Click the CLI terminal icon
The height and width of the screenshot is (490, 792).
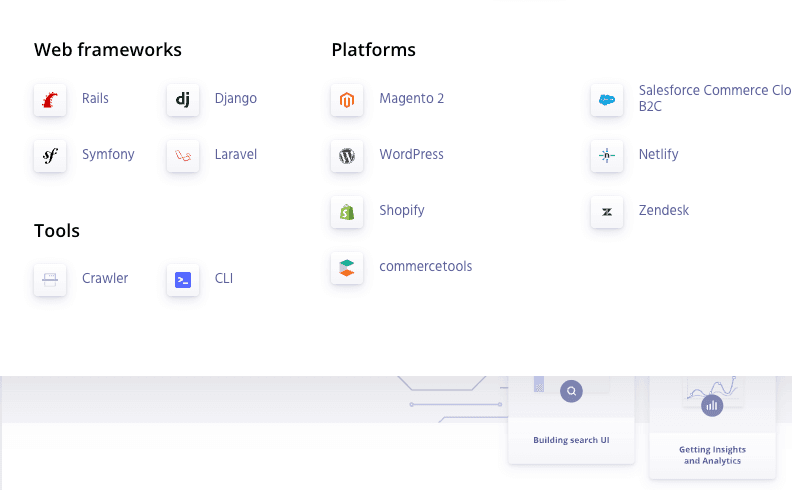pos(183,279)
